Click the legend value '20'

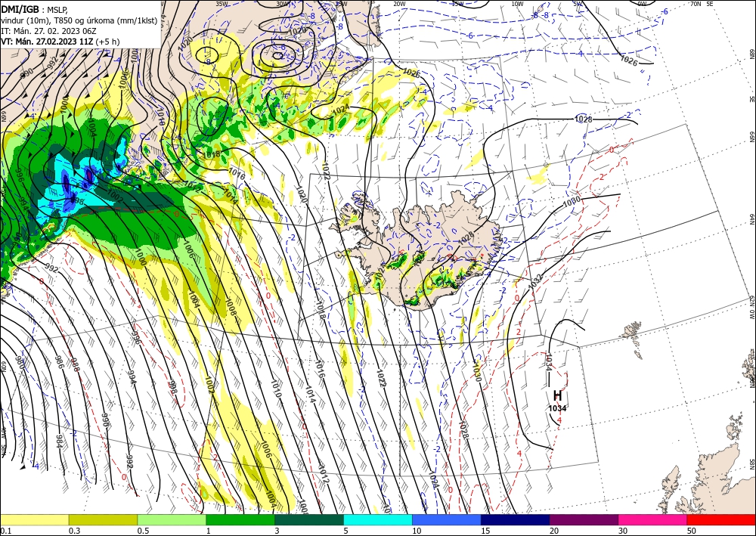(554, 531)
